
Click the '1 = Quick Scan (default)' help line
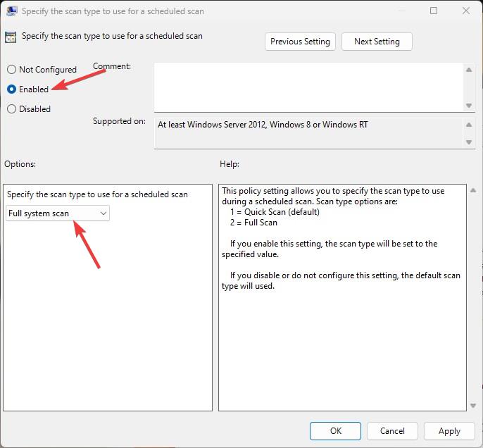tap(275, 212)
